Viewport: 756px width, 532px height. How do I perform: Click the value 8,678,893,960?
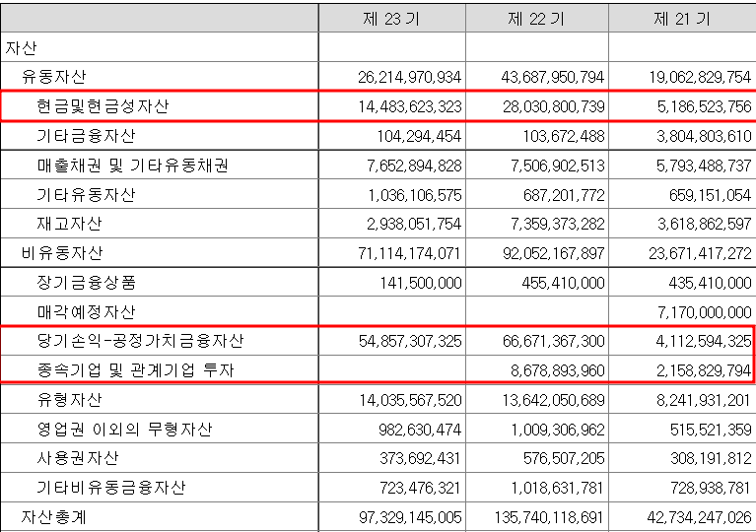tap(558, 371)
